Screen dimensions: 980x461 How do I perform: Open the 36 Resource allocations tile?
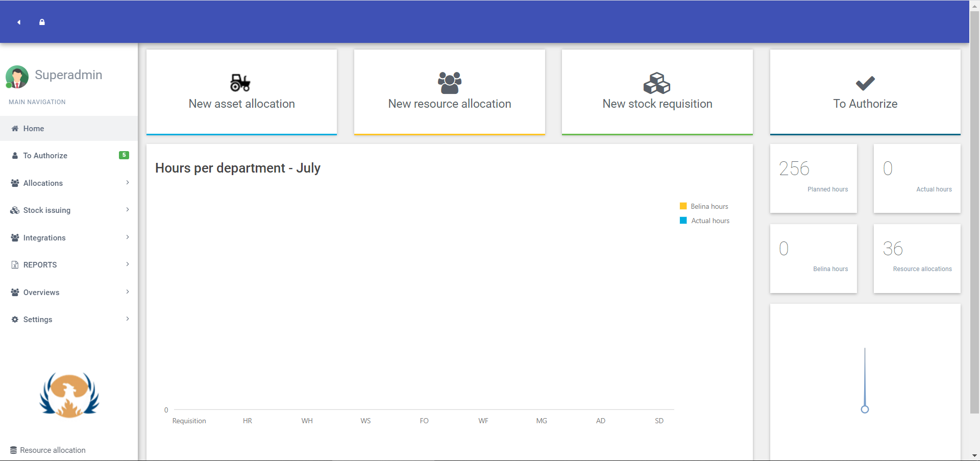coord(917,258)
